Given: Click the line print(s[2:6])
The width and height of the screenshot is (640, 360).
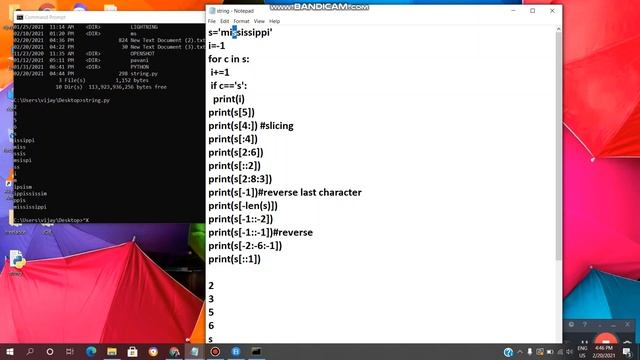Looking at the screenshot, I should pyautogui.click(x=236, y=152).
